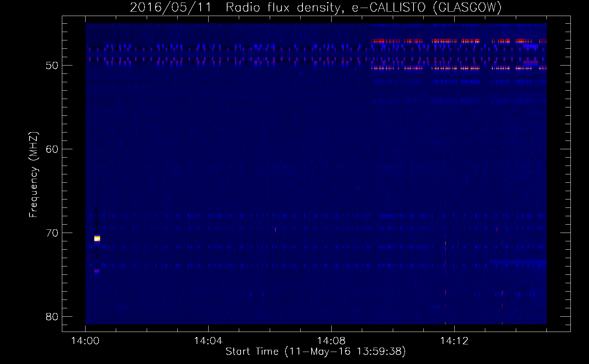Click the 14:08 time axis label
The height and width of the screenshot is (364, 589).
pyautogui.click(x=331, y=341)
